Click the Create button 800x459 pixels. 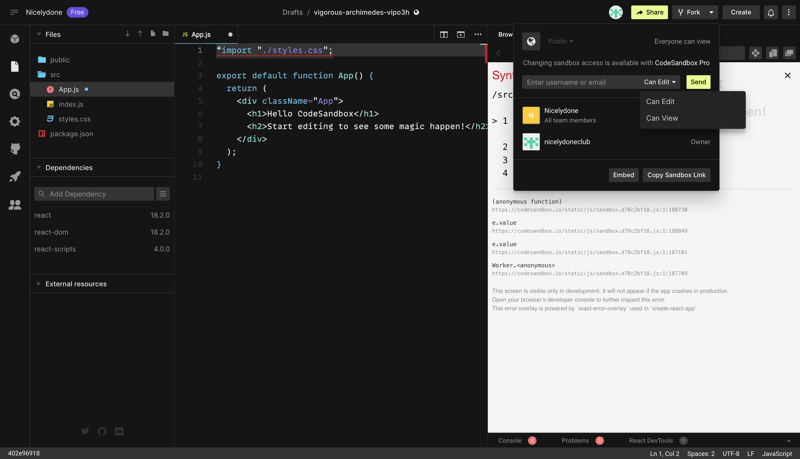click(x=741, y=12)
